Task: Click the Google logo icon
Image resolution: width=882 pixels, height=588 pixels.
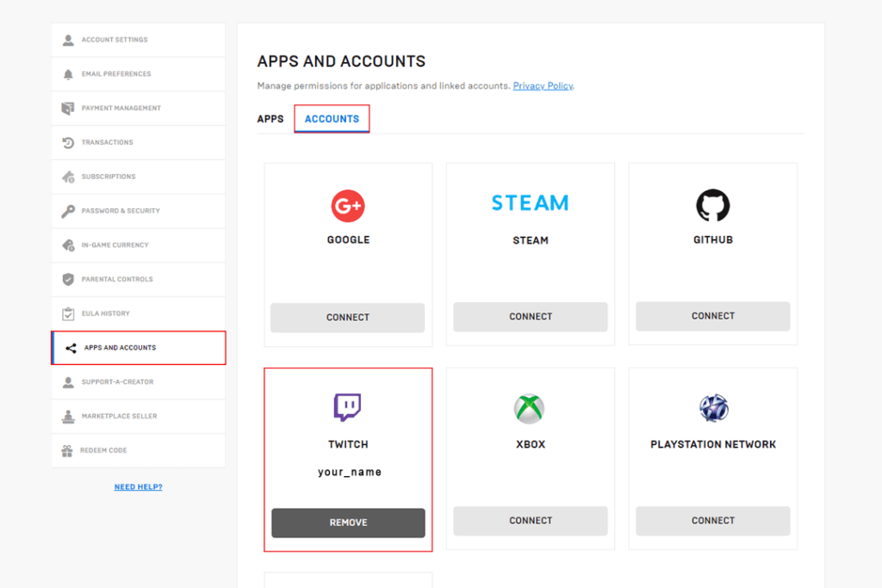Action: click(x=347, y=205)
